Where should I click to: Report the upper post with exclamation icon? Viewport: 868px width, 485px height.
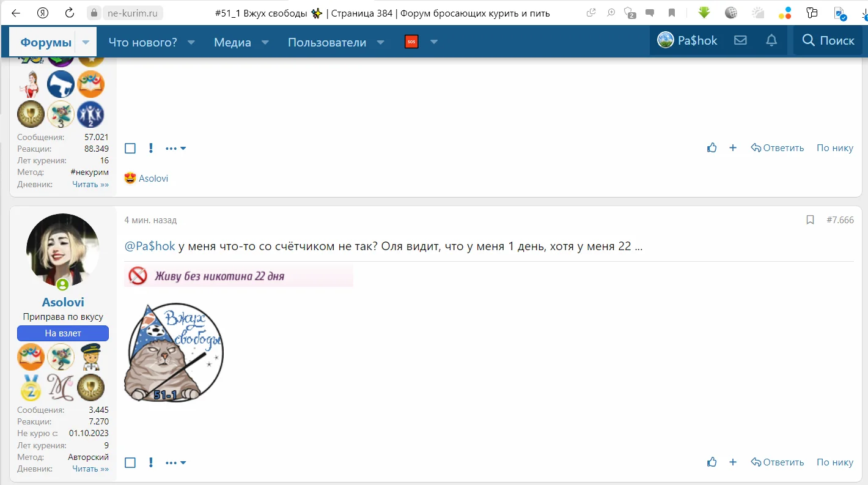[150, 148]
